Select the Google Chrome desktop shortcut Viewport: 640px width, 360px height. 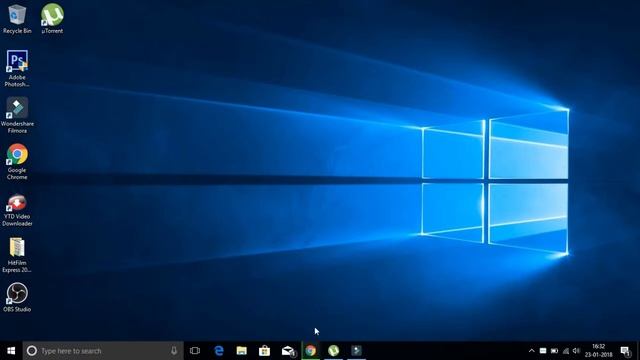(x=17, y=162)
